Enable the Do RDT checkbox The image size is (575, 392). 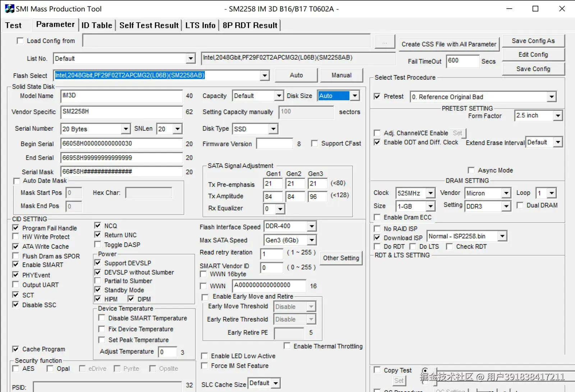(x=377, y=247)
